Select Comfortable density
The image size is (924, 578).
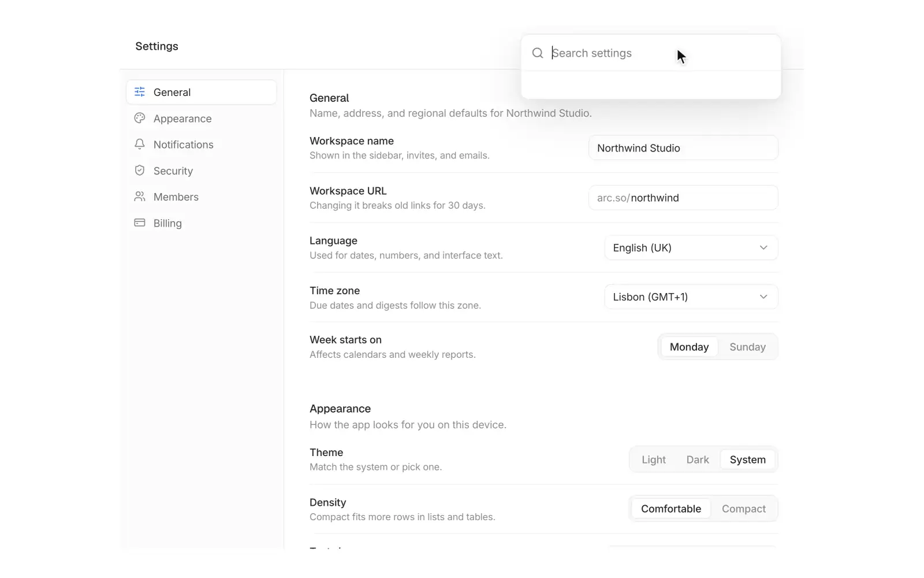coord(671,509)
